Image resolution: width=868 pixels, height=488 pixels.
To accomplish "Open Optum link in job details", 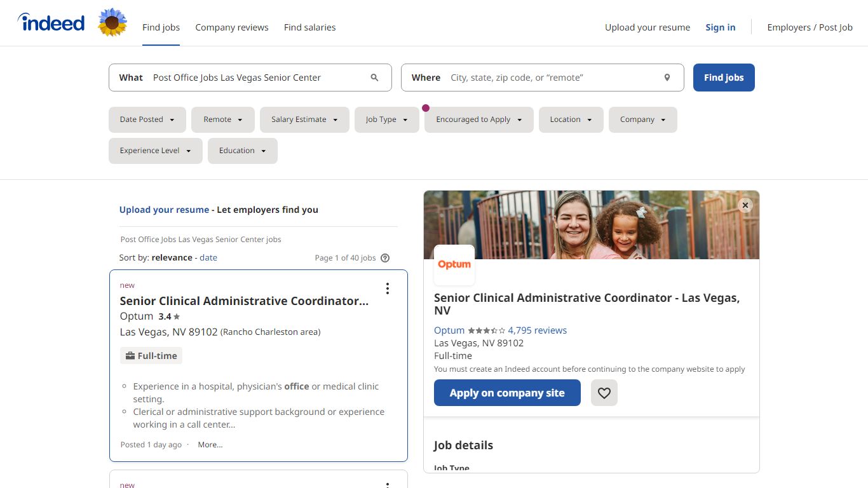I will click(x=449, y=330).
